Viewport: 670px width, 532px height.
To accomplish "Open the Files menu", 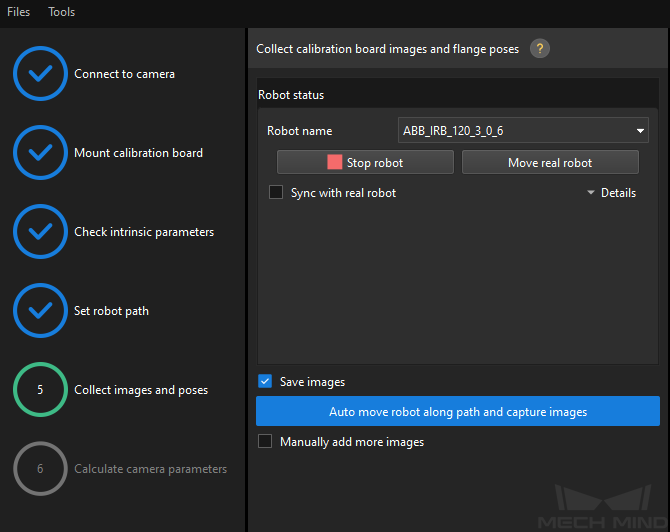I will tap(18, 12).
